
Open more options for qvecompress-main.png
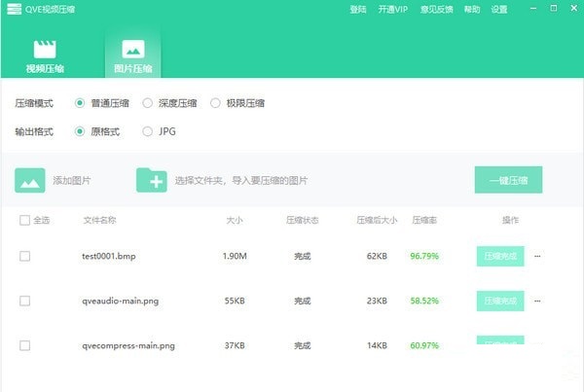pos(537,343)
